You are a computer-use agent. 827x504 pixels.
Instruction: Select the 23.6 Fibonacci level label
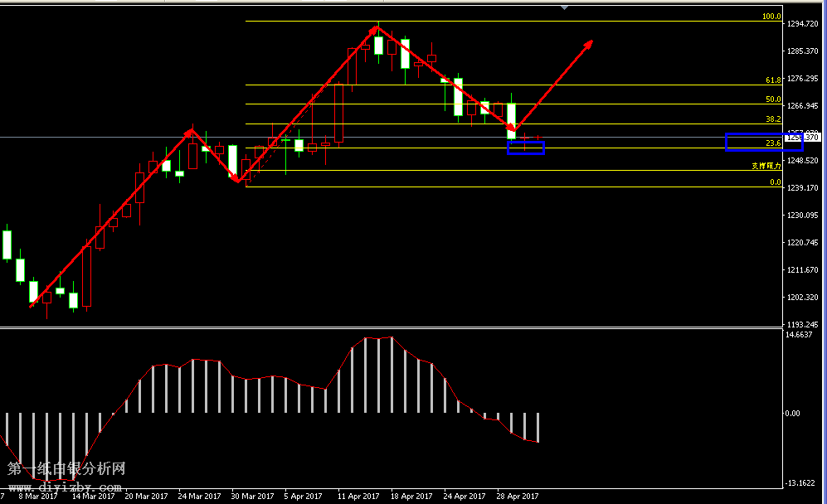pyautogui.click(x=773, y=143)
